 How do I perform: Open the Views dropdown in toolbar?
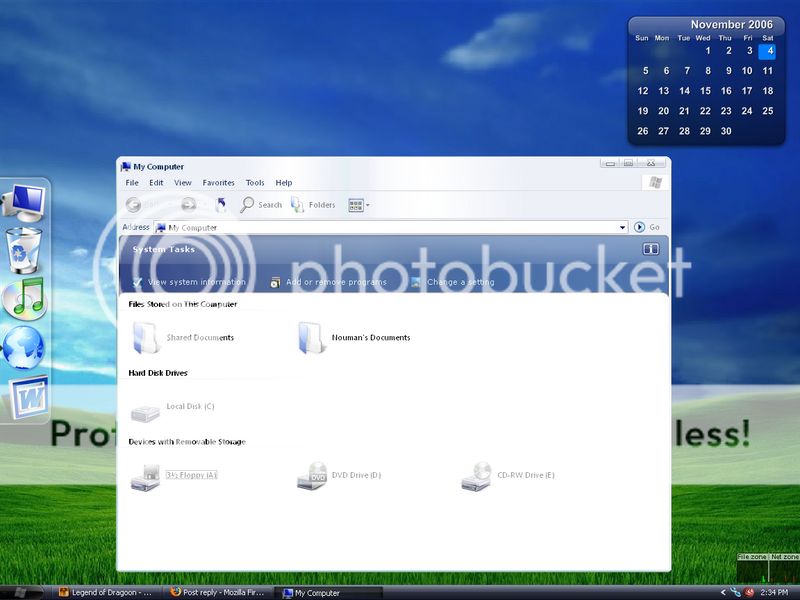pyautogui.click(x=359, y=205)
